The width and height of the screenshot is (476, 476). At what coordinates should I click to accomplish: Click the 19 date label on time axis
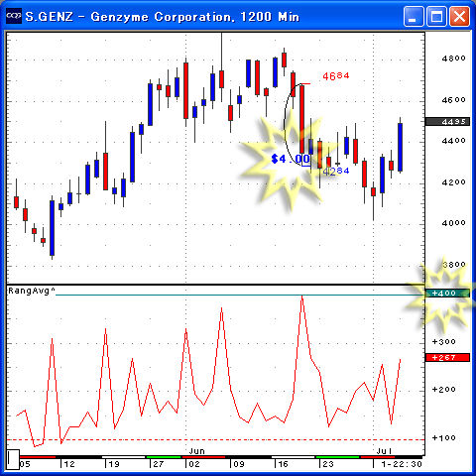[114, 464]
